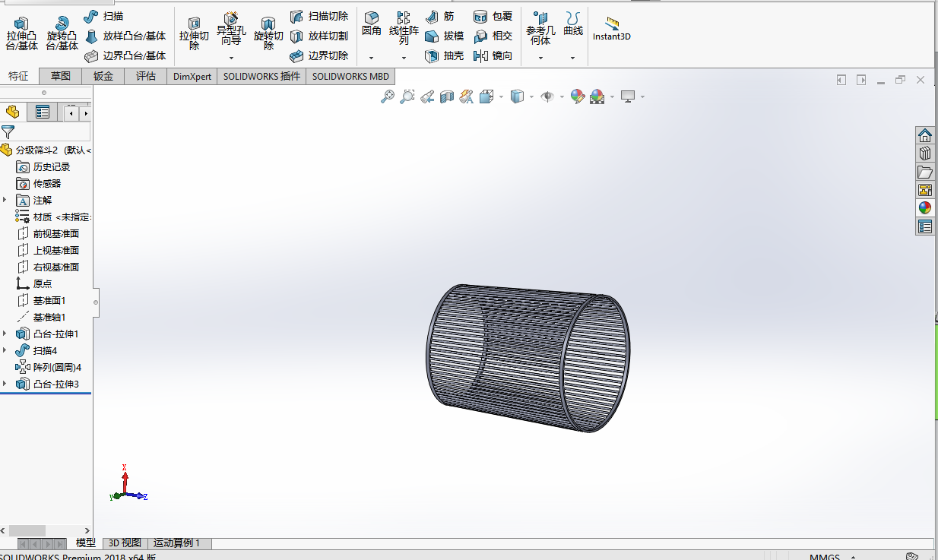The height and width of the screenshot is (560, 938).
Task: Select the 旋转凸台/基体 revolve boss tool
Action: 62,33
